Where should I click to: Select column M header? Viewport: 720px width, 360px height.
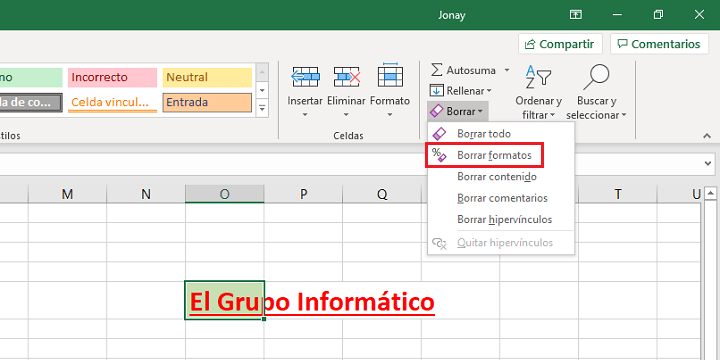[x=68, y=194]
